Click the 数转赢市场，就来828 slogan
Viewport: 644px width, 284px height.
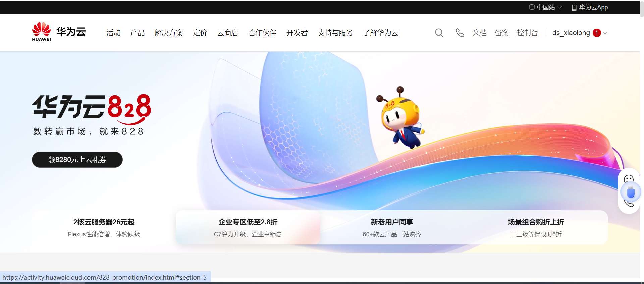tap(88, 131)
